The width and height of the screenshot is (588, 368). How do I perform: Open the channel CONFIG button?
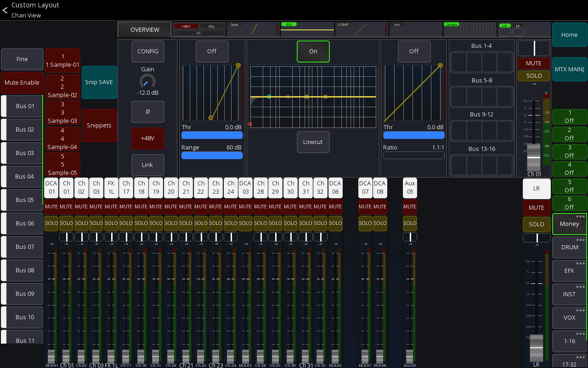[x=147, y=51]
